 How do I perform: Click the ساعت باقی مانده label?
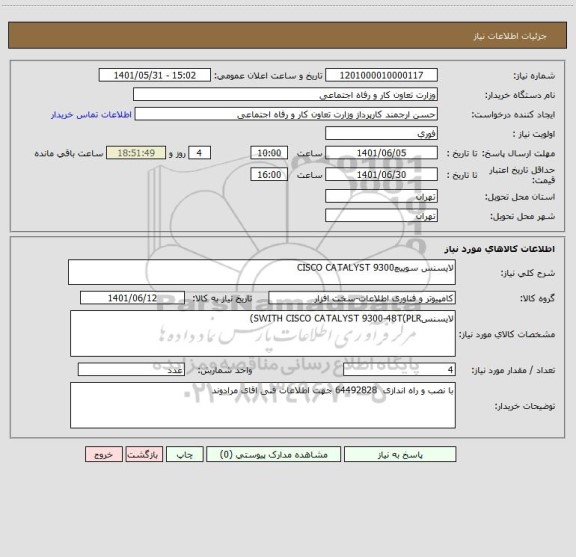point(69,154)
